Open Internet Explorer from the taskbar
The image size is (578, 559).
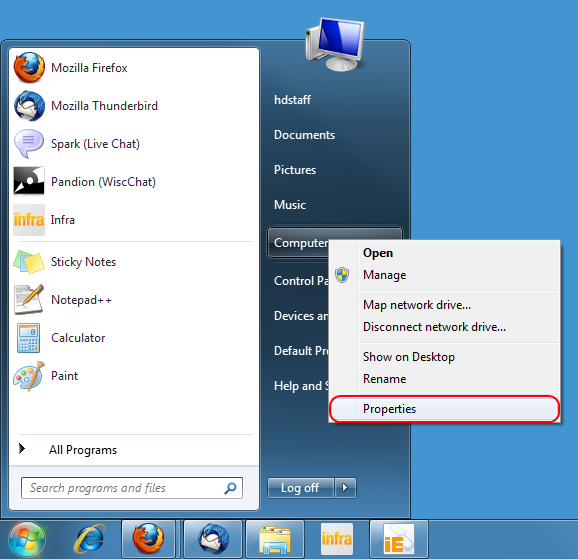pos(89,539)
